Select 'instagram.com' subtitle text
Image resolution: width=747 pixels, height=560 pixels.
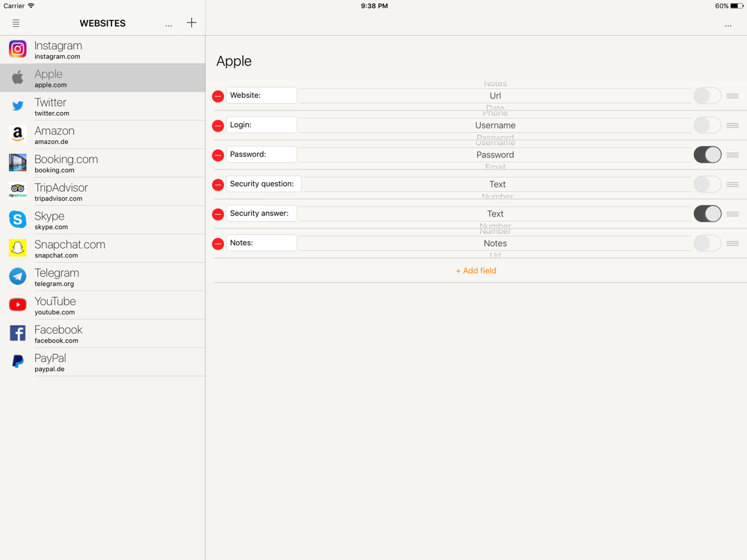click(x=58, y=57)
